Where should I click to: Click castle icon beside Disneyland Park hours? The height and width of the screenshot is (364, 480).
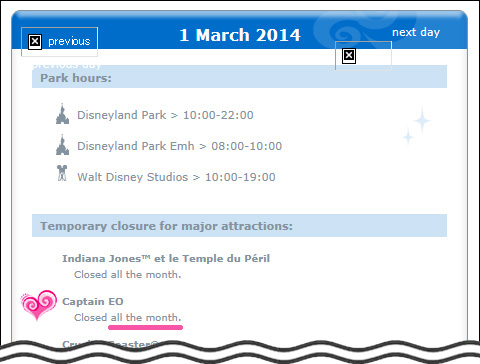[x=62, y=114]
